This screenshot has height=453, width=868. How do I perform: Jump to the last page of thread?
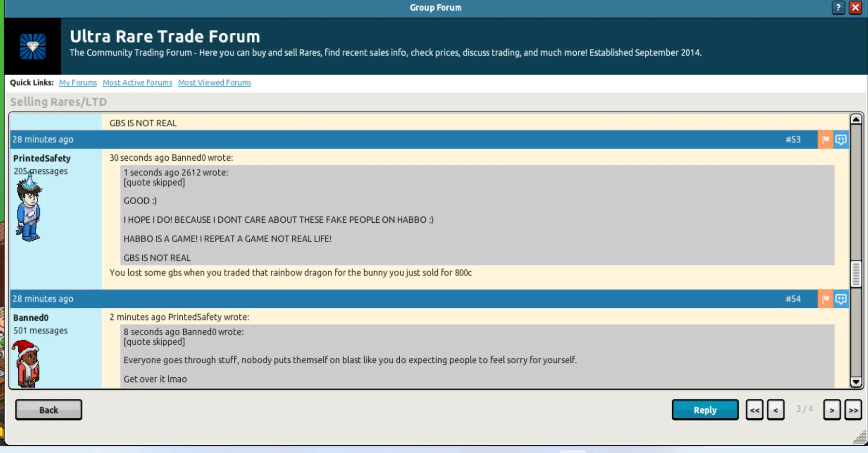(853, 410)
